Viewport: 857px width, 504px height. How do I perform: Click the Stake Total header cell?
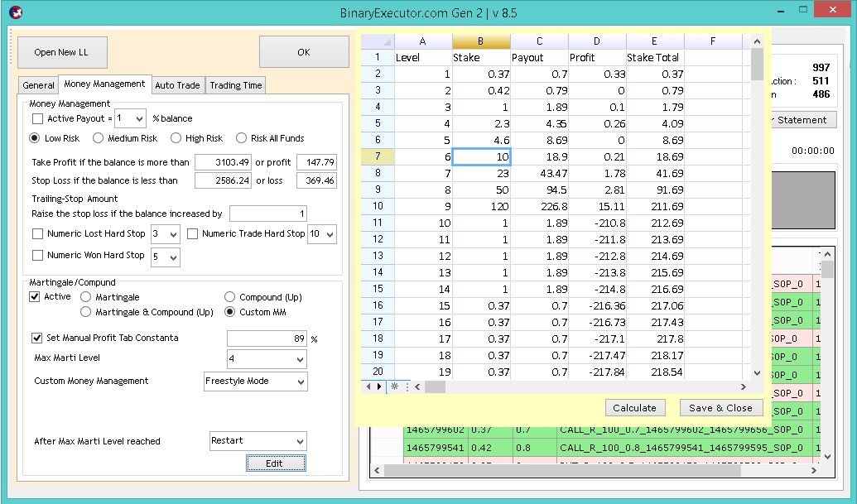pos(655,57)
